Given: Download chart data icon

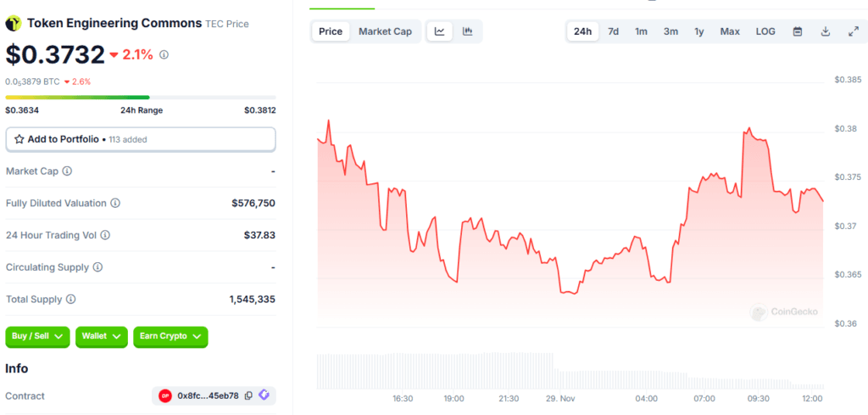Looking at the screenshot, I should 826,31.
